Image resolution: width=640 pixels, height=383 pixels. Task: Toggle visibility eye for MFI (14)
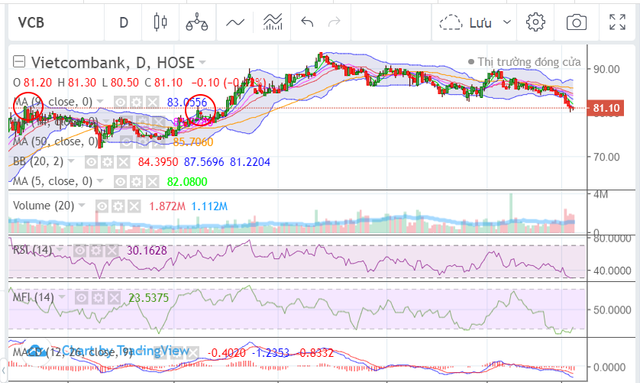point(81,298)
